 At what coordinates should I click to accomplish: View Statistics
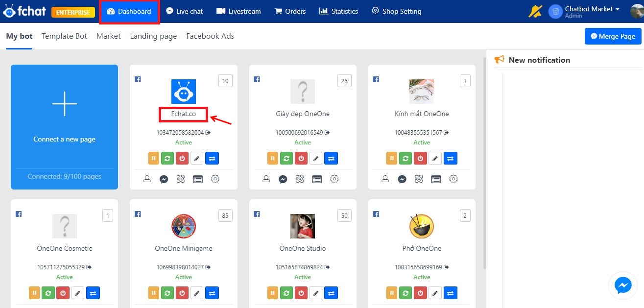point(338,11)
